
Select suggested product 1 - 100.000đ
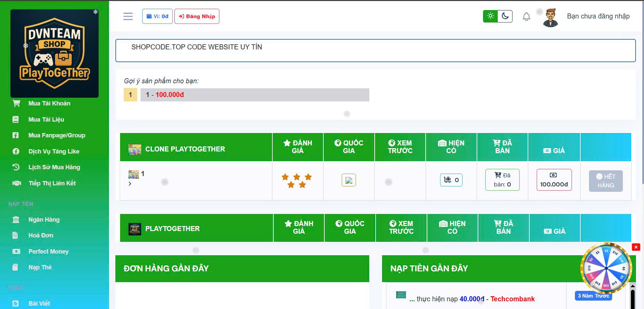pos(255,95)
